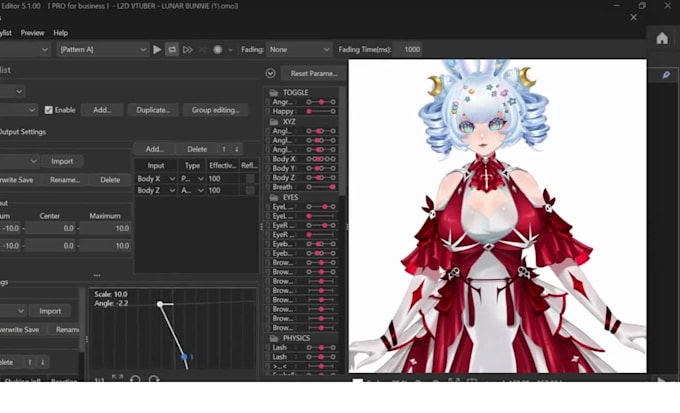Click the 'Angle: -2.2' text
680x413 pixels.
pyautogui.click(x=111, y=303)
